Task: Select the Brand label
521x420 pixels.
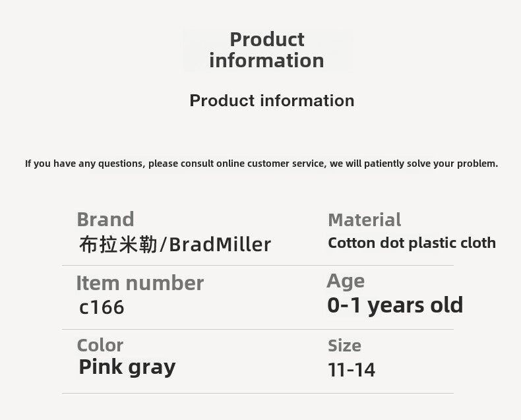Action: click(105, 220)
